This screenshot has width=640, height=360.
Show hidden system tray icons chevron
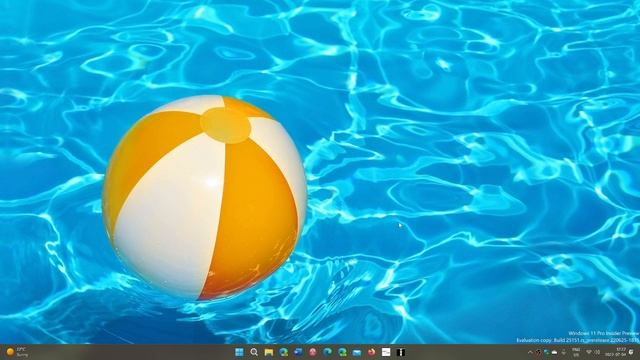530,352
